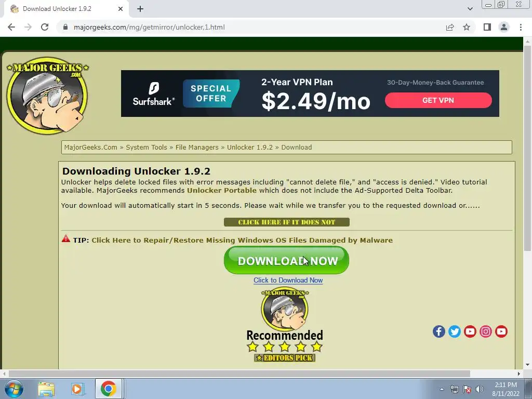Click the Major Geeks logo at top left
This screenshot has height=399, width=532.
click(x=47, y=96)
